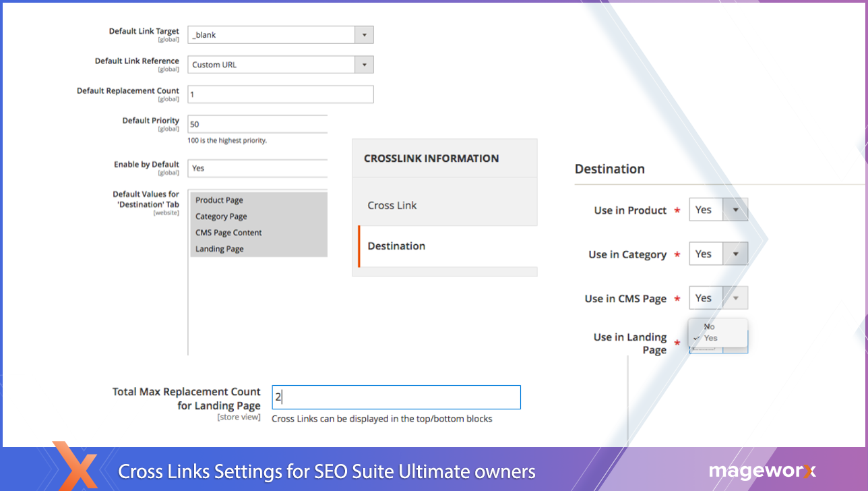
Task: Click the Default Priority input field
Action: pyautogui.click(x=257, y=124)
